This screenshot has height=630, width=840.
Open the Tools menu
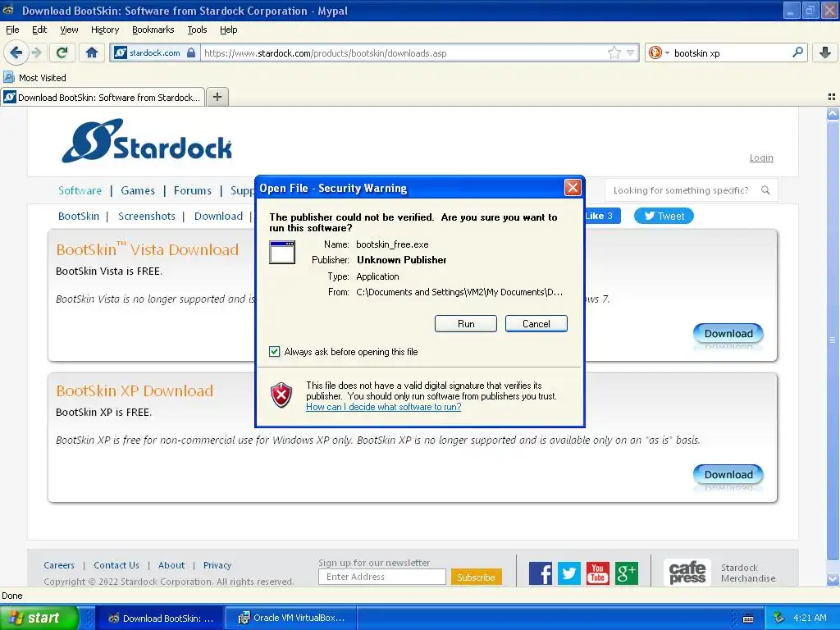tap(197, 30)
